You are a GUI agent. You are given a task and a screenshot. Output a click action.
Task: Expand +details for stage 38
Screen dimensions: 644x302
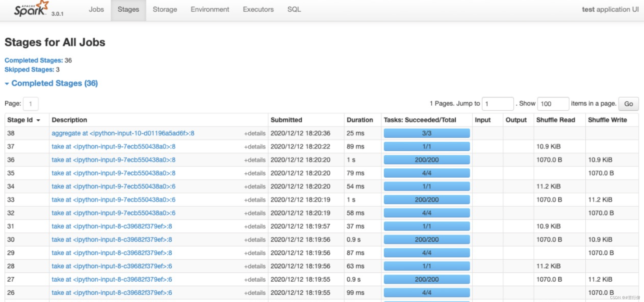255,133
